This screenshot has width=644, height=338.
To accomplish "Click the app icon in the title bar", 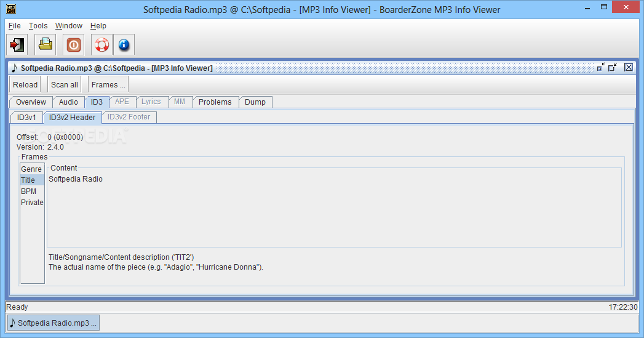I will coord(11,9).
